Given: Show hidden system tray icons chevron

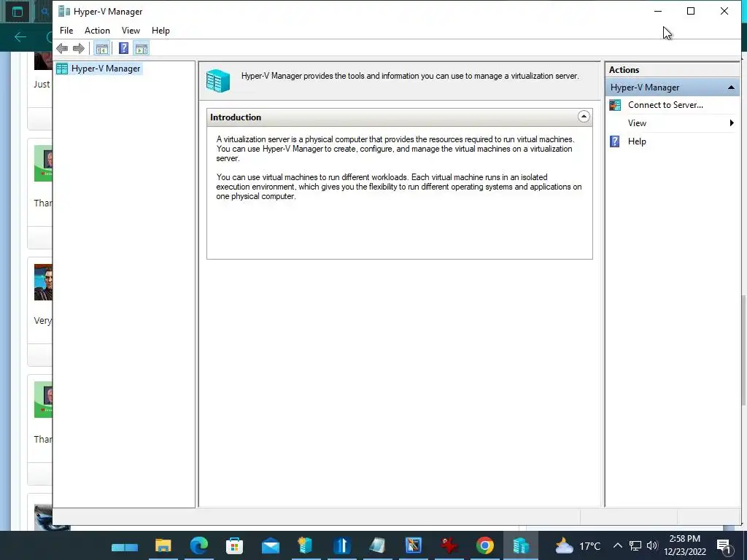Looking at the screenshot, I should coord(617,545).
